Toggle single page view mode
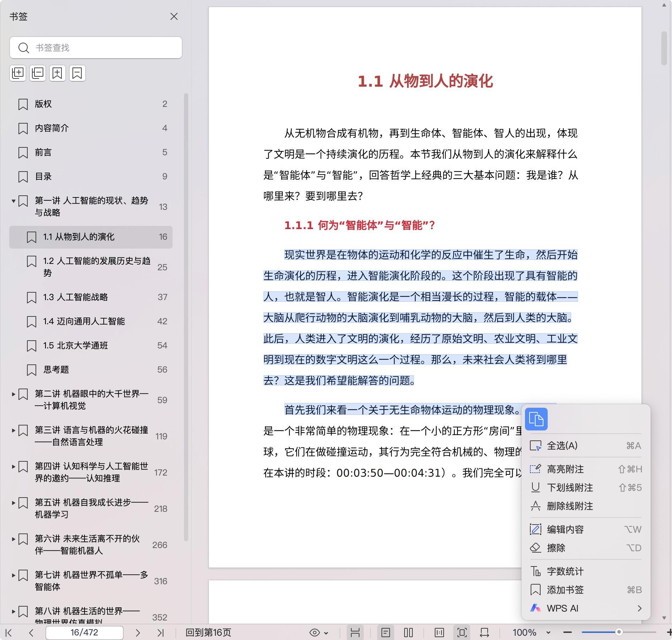 [x=386, y=633]
